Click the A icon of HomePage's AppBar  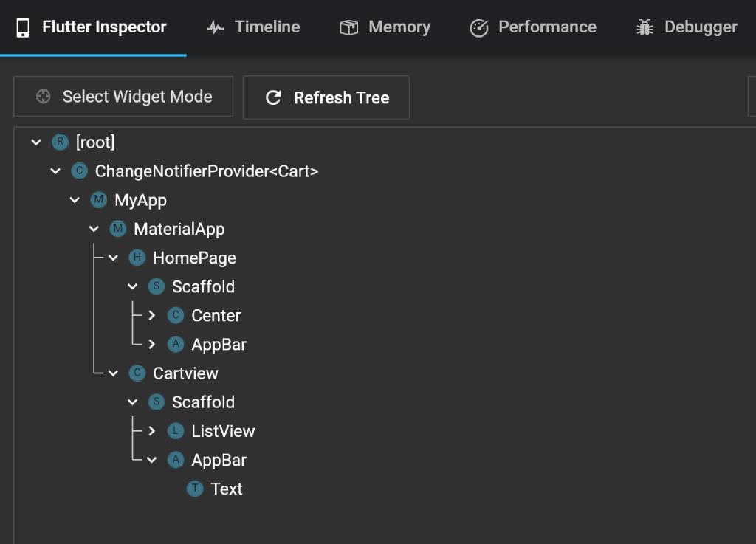pos(176,345)
